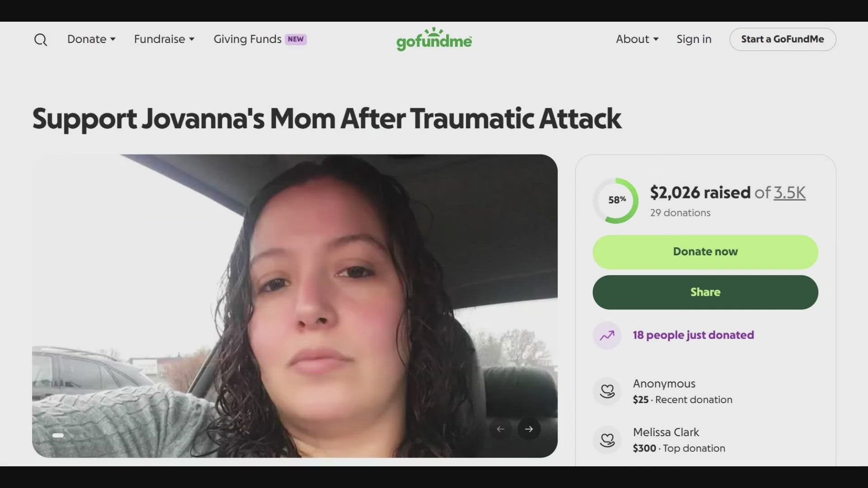Image resolution: width=868 pixels, height=488 pixels.
Task: Click the heart icon next to Anonymous donation
Action: (607, 391)
